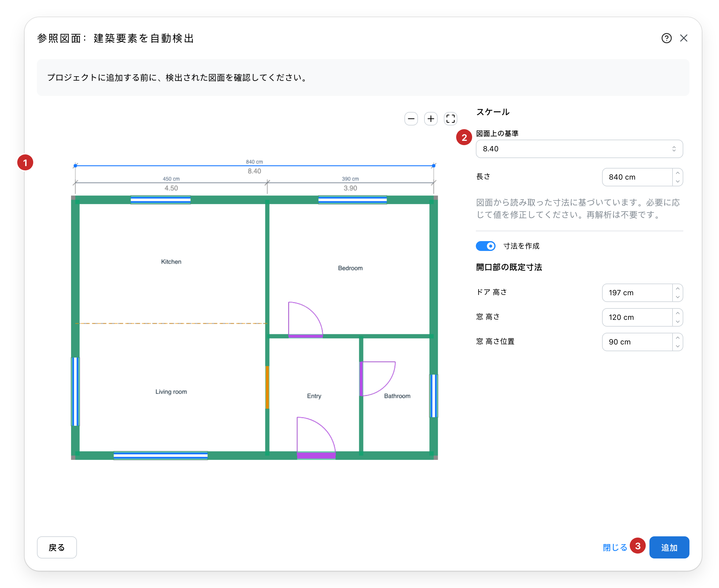Select the purple Entry front door
The image size is (719, 588).
pyautogui.click(x=316, y=455)
